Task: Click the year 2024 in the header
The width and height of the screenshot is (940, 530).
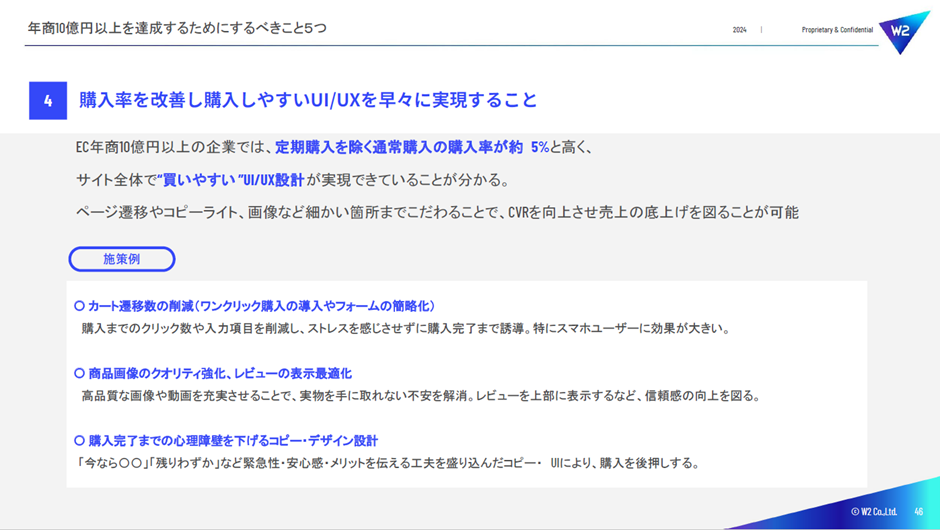Action: tap(740, 29)
